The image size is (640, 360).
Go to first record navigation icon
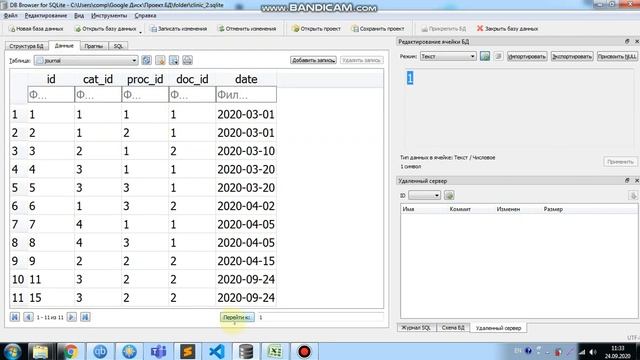click(15, 317)
